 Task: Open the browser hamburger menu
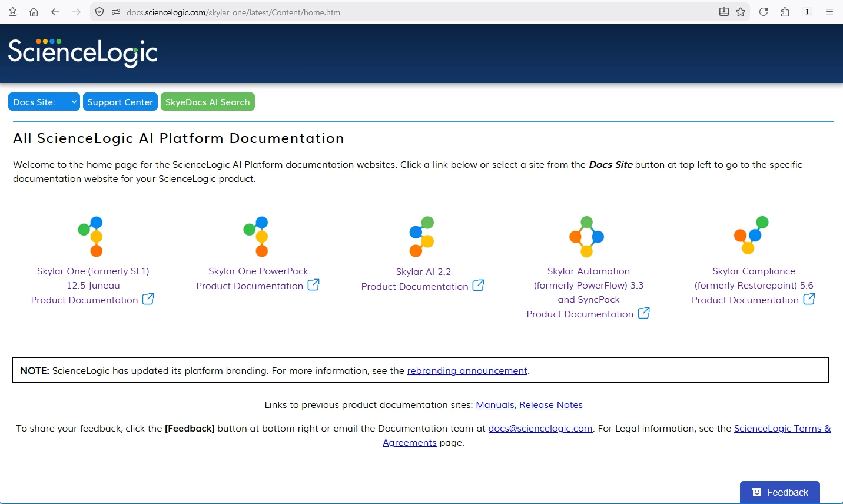(829, 12)
